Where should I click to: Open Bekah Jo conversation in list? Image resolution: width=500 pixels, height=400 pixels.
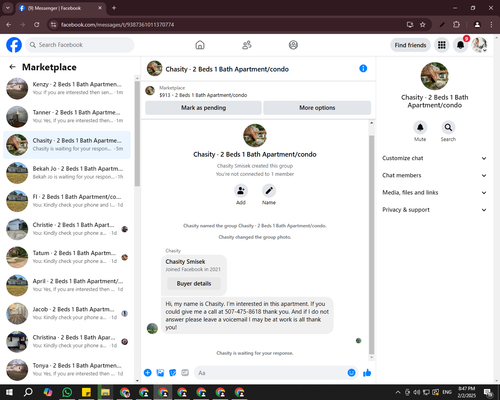tap(67, 173)
